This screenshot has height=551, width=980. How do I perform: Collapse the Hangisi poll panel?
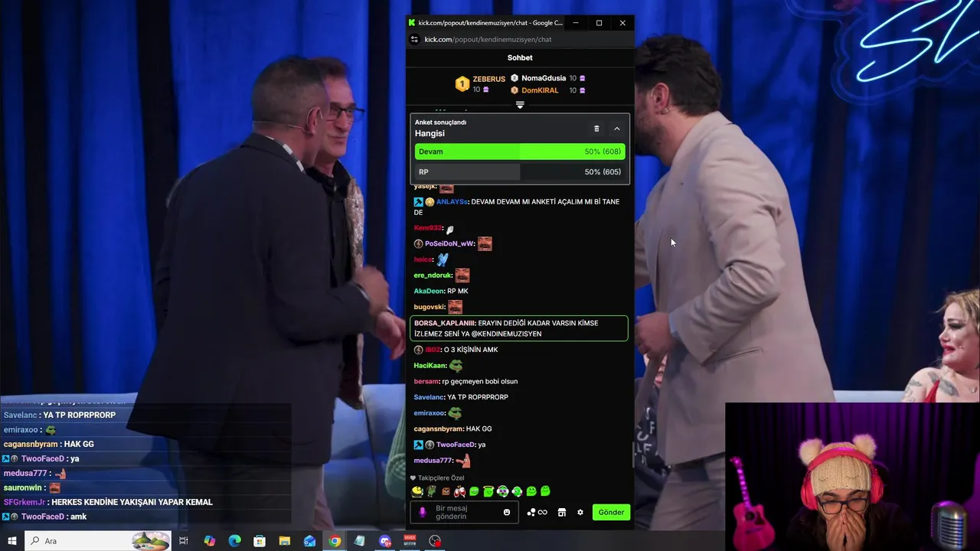click(617, 129)
